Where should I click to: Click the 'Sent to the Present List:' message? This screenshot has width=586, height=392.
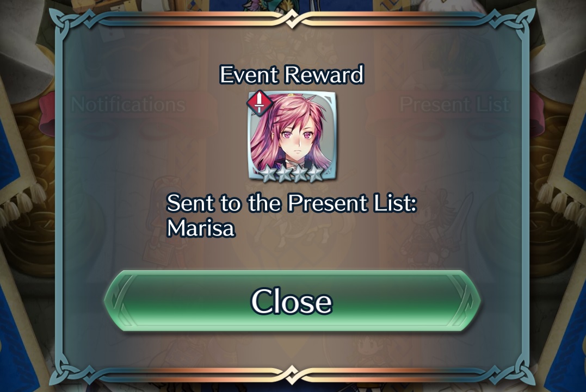pyautogui.click(x=292, y=203)
